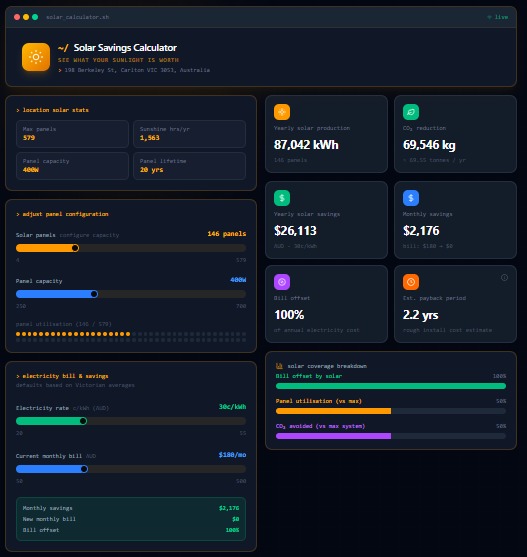This screenshot has width=527, height=557.
Task: Click the Max panels 579 stat box
Action: click(x=72, y=134)
